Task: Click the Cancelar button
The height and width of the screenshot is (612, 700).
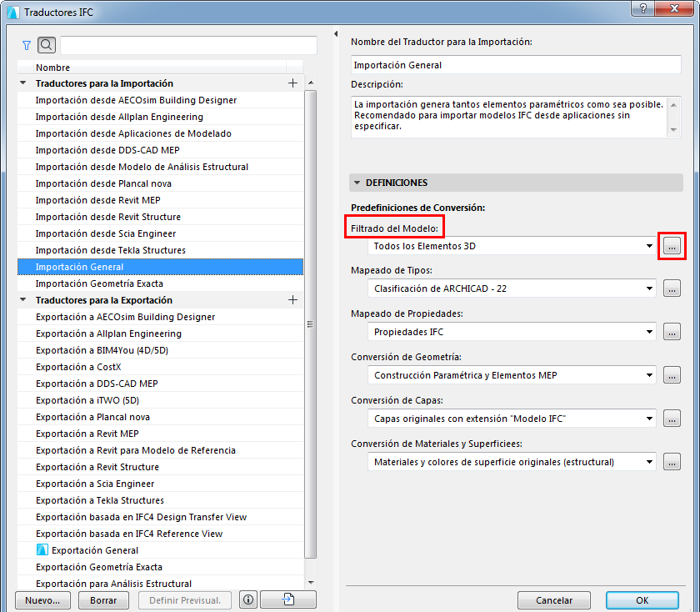Action: (x=554, y=600)
